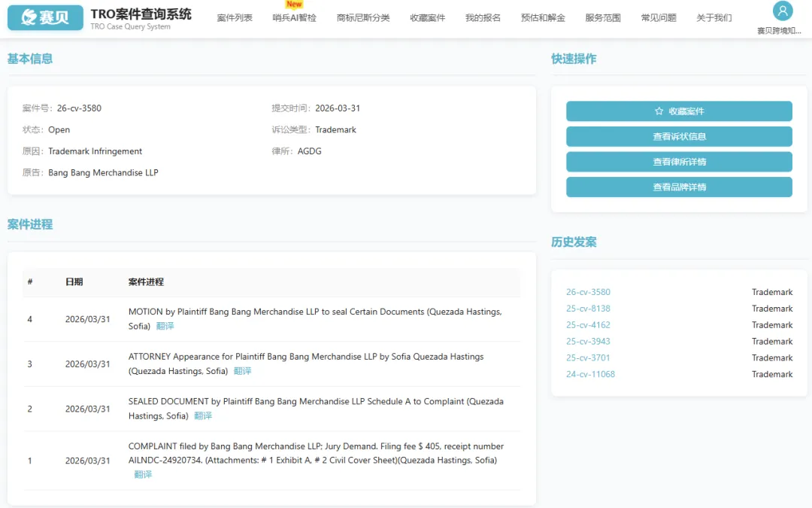Open 预估和解金 navigation item
The width and height of the screenshot is (812, 508).
click(x=543, y=18)
